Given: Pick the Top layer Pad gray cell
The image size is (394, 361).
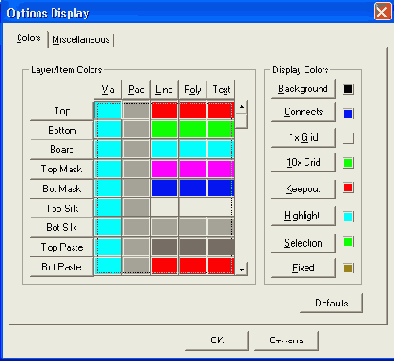Looking at the screenshot, I should (136, 111).
